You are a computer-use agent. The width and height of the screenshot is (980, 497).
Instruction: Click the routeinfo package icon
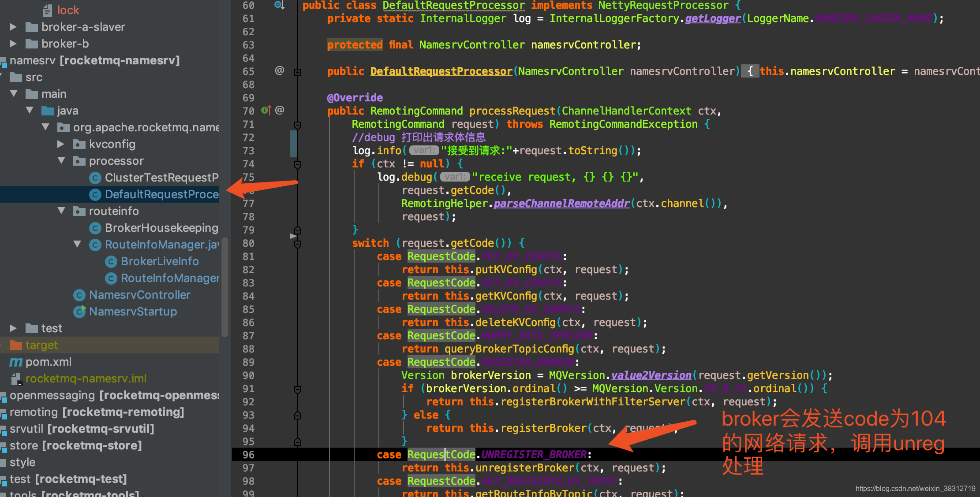pos(79,211)
